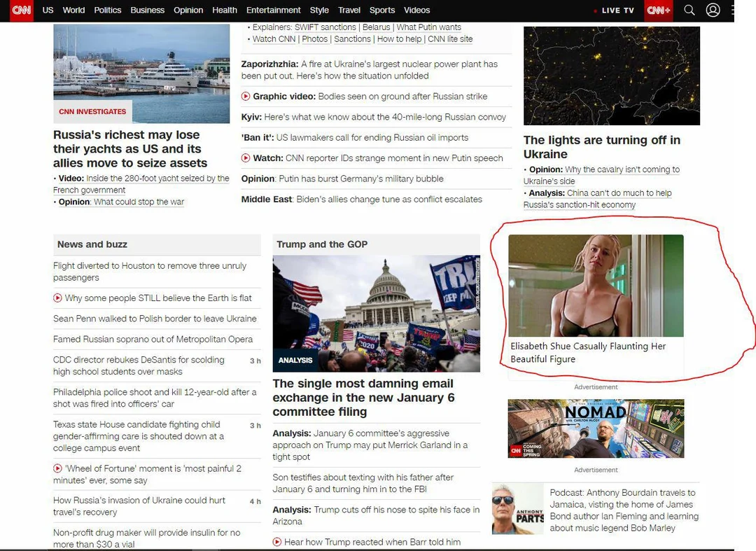Click the CNN Investigates yacht thumbnail
The height and width of the screenshot is (551, 756).
[x=141, y=72]
